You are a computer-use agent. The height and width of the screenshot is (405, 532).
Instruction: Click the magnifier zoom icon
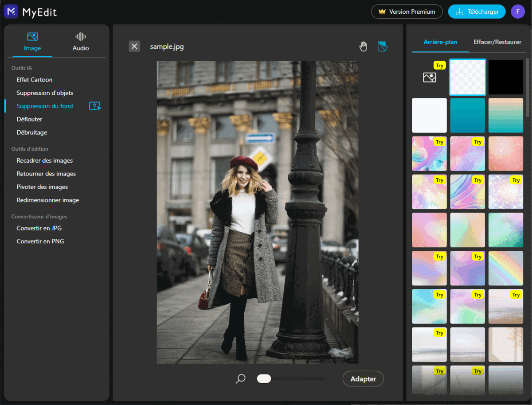(240, 379)
